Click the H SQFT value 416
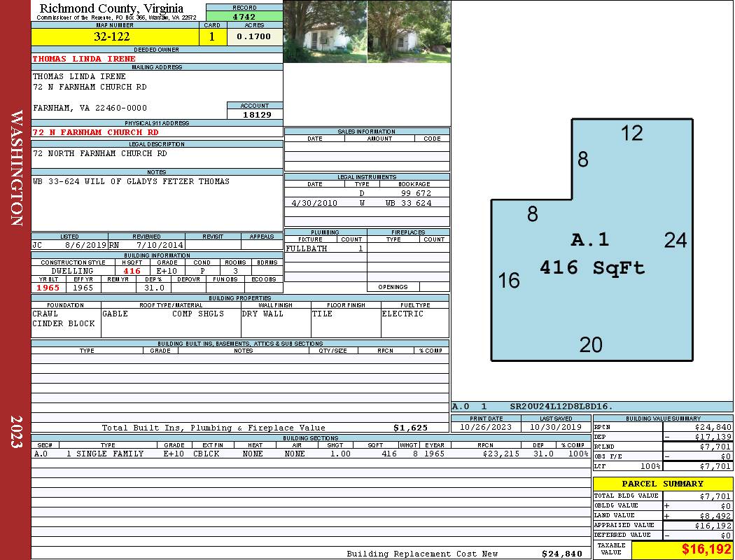735x560 pixels. click(132, 271)
